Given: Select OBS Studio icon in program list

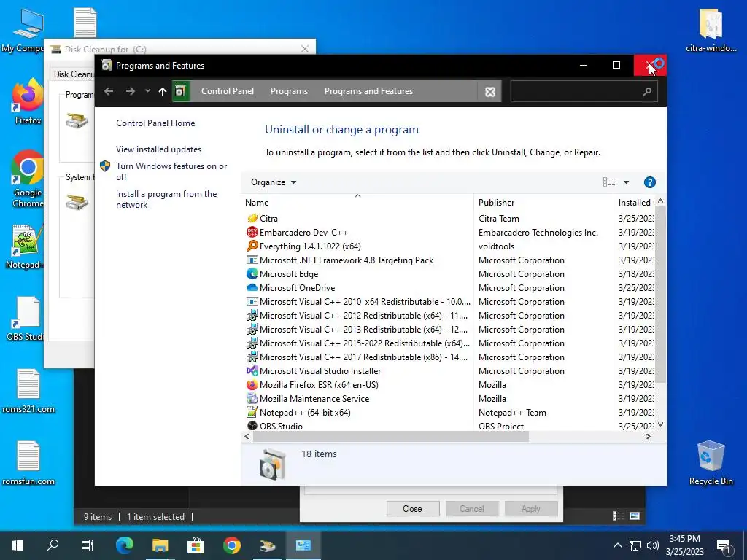Looking at the screenshot, I should tap(252, 426).
